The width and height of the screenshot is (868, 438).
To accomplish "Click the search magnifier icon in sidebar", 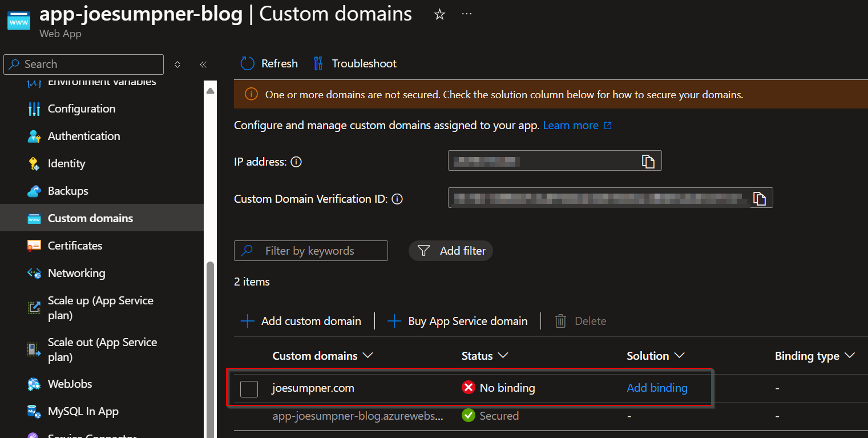I will click(14, 65).
